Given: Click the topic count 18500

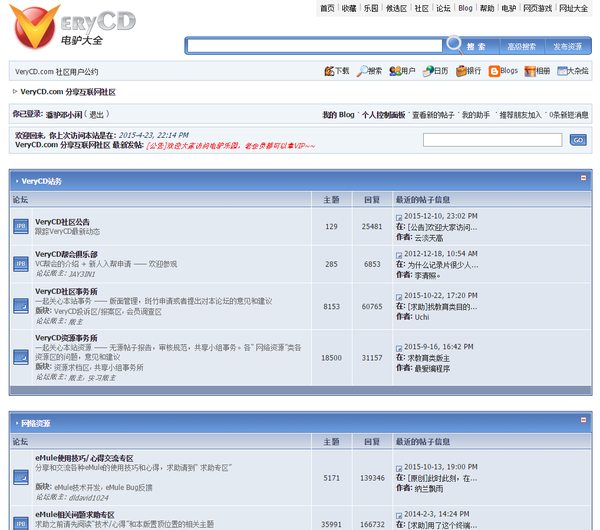Looking at the screenshot, I should click(x=331, y=358).
